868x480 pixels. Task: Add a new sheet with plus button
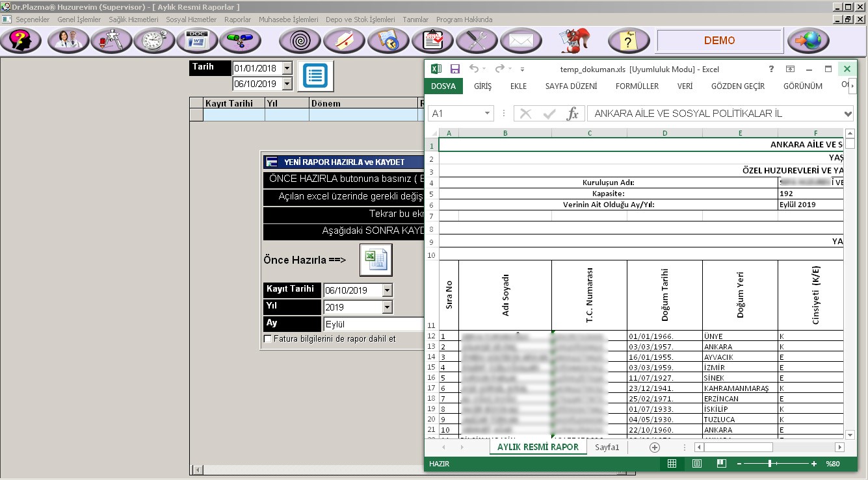pyautogui.click(x=655, y=448)
